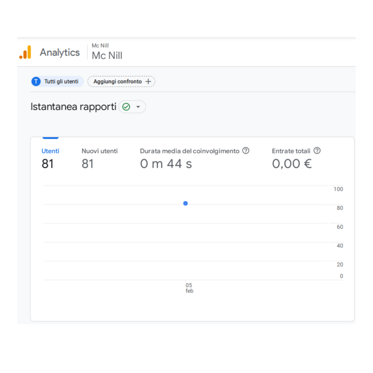Click the 80 y-axis label
373x373 pixels.
tap(340, 208)
